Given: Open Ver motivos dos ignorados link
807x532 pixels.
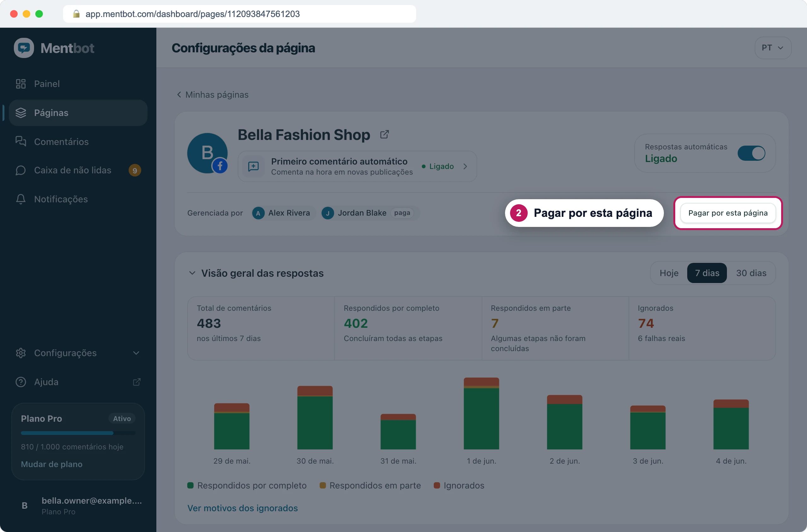Looking at the screenshot, I should pyautogui.click(x=243, y=508).
